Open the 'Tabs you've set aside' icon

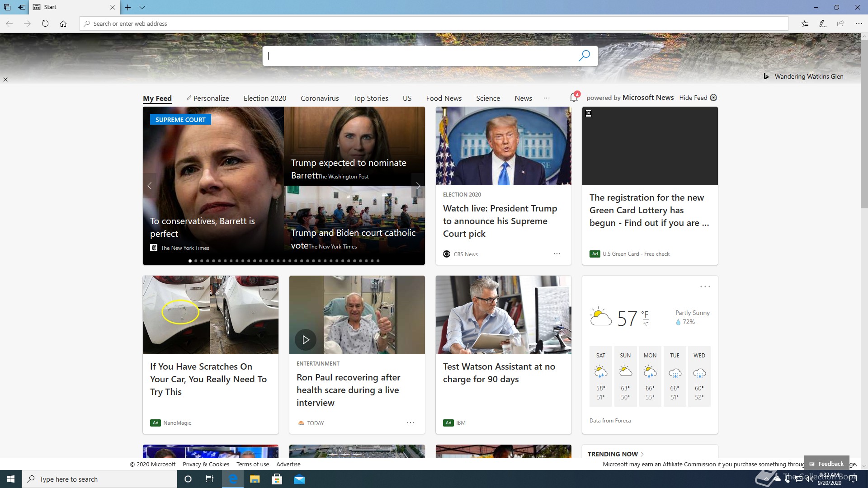[7, 7]
